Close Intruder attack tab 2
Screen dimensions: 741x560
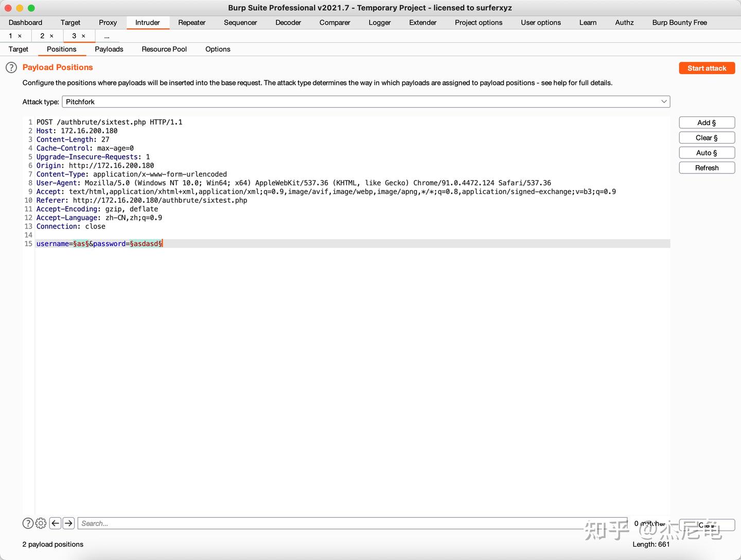tap(51, 36)
